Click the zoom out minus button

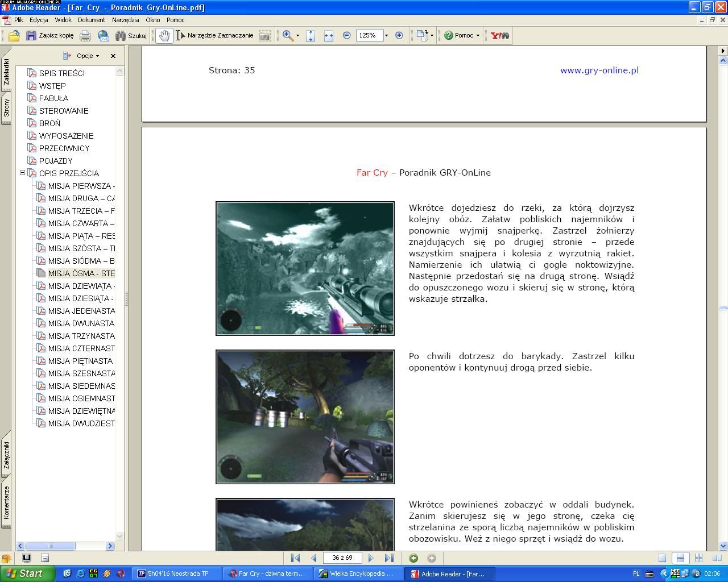point(347,35)
